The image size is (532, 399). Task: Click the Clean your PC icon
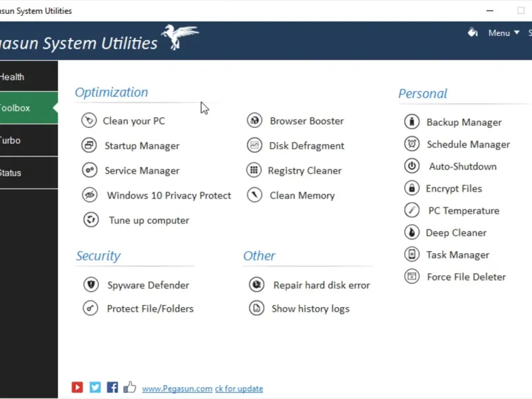89,120
